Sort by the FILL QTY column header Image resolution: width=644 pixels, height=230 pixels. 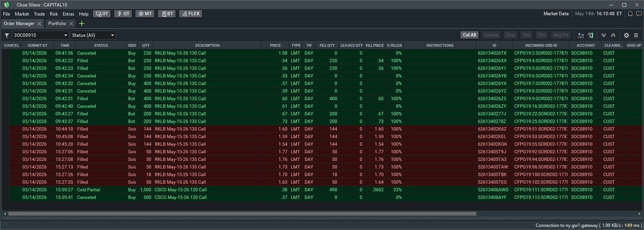point(327,46)
